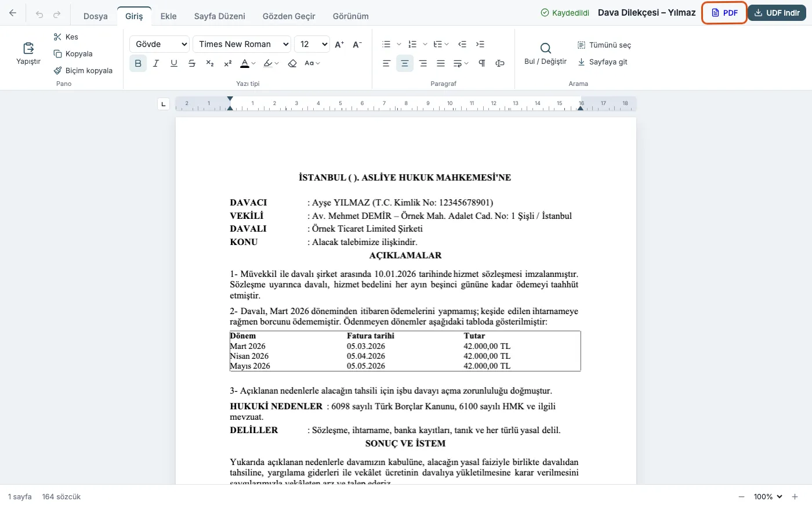This screenshot has width=812, height=508.
Task: Open Bul / Değiştir search
Action: click(545, 53)
